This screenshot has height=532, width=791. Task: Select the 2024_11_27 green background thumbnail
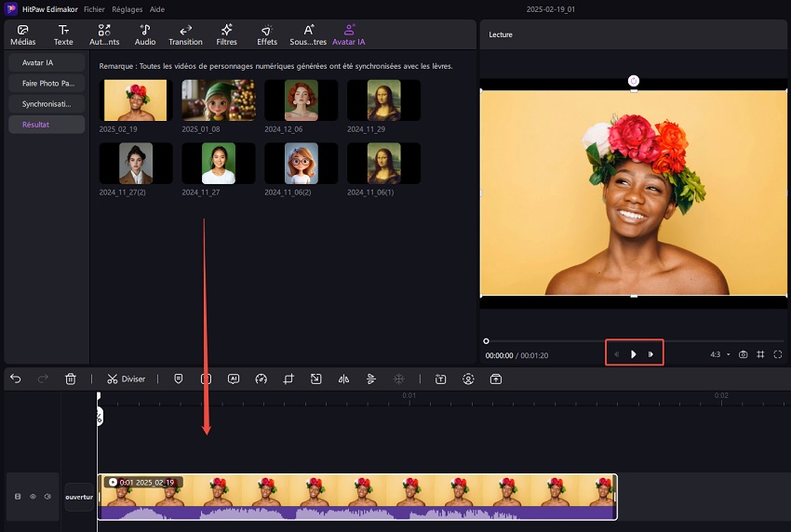tap(219, 163)
